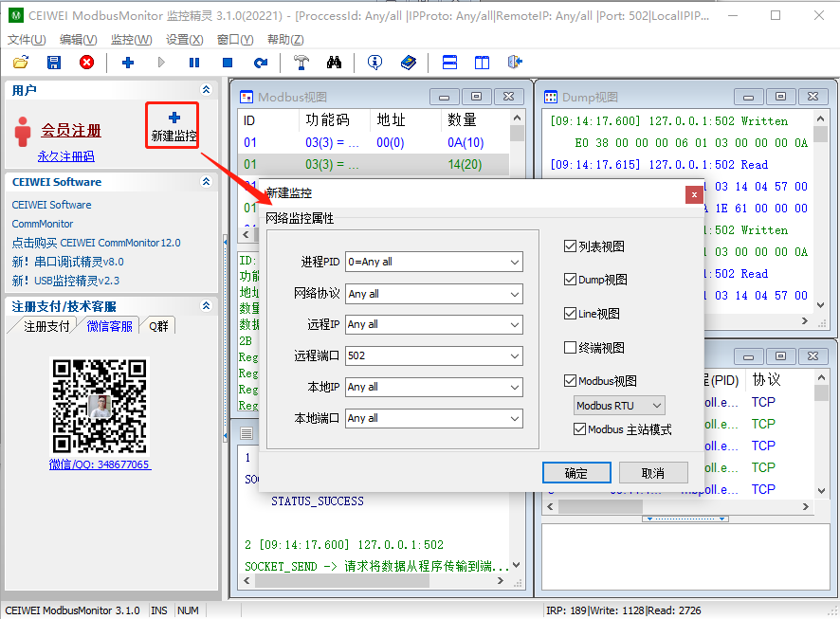Screen dimensions: 840x619
Task: Click the application logo in title bar
Action: [16, 15]
